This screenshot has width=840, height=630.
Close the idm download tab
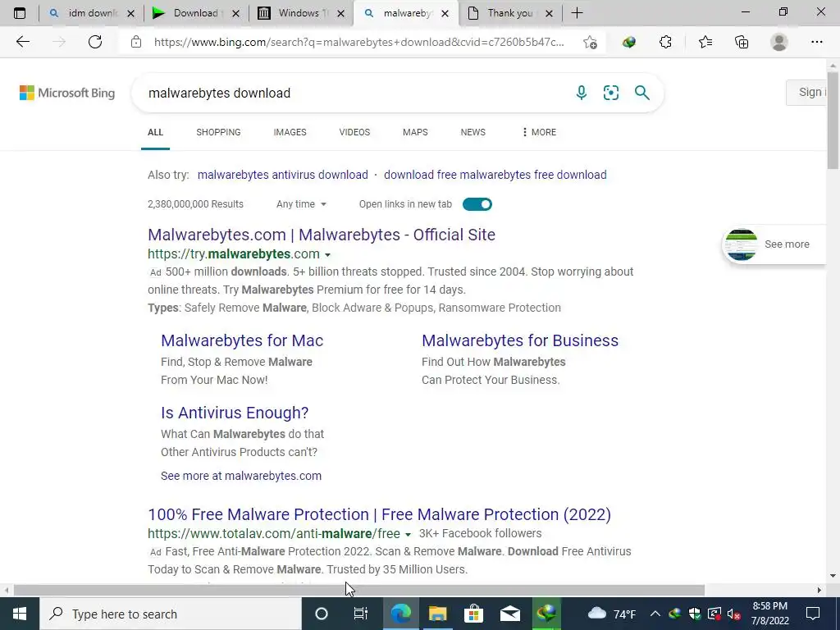pos(130,13)
